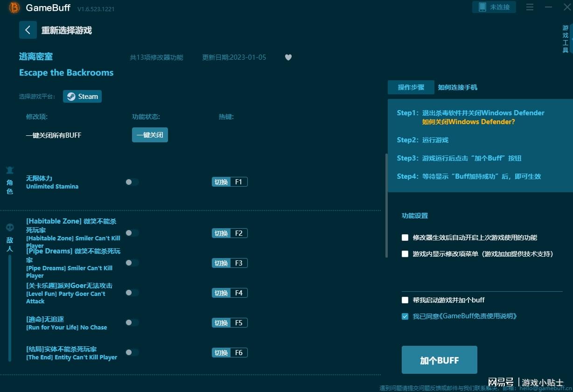Toggle Party Goer Can't Attack switch
This screenshot has width=573, height=392.
[132, 293]
